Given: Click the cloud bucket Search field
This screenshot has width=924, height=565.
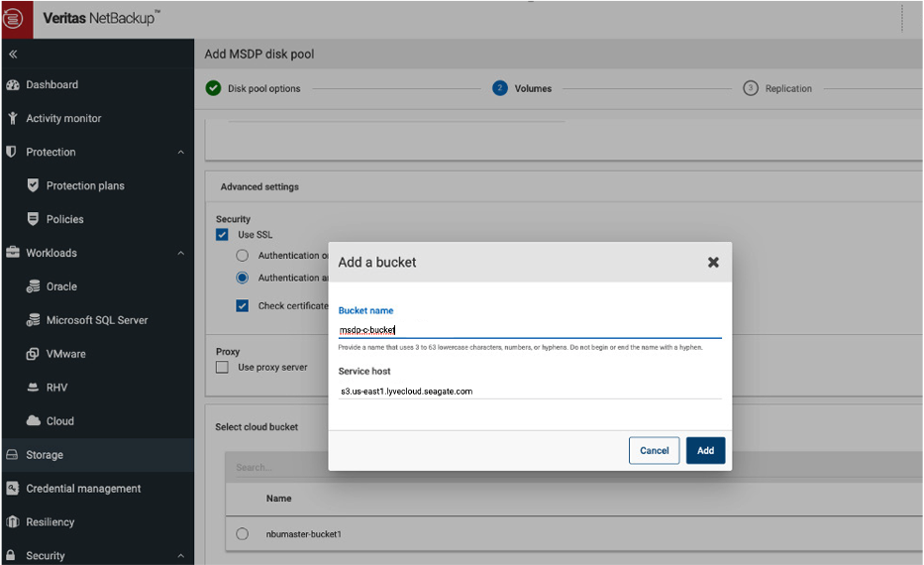Looking at the screenshot, I should pyautogui.click(x=571, y=467).
